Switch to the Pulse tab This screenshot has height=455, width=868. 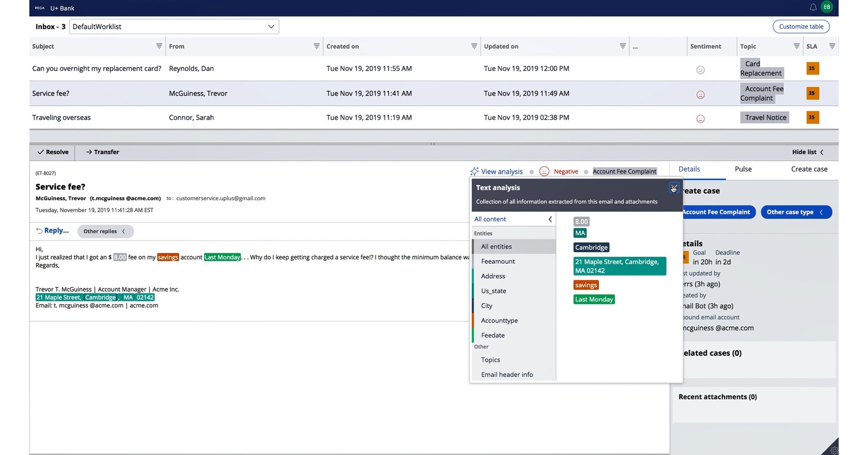pos(743,169)
